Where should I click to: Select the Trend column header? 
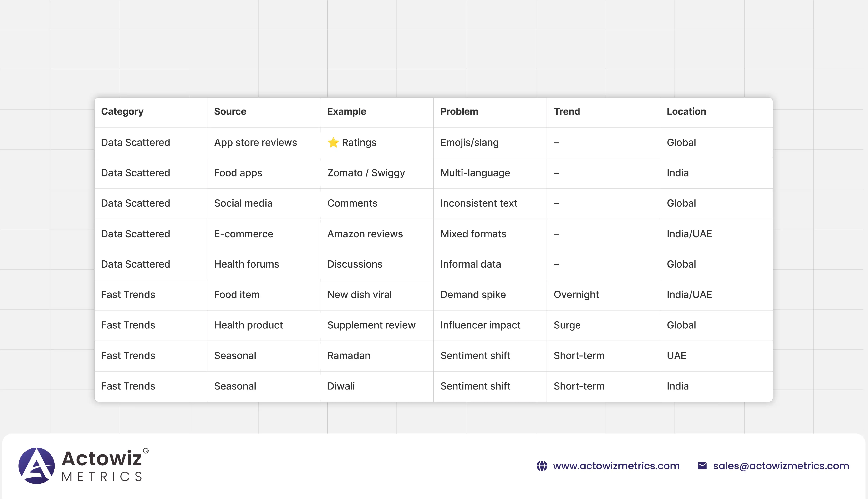point(567,111)
